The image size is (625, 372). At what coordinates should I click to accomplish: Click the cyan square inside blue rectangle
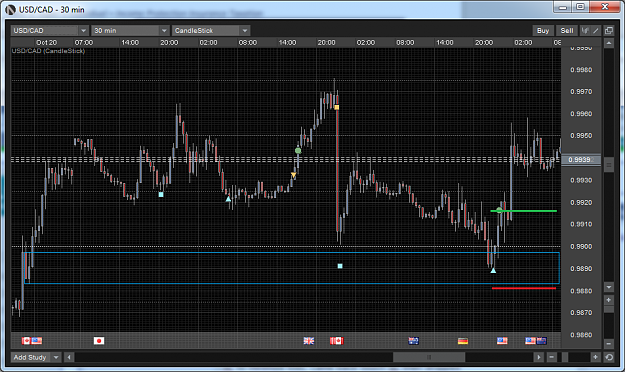(340, 266)
